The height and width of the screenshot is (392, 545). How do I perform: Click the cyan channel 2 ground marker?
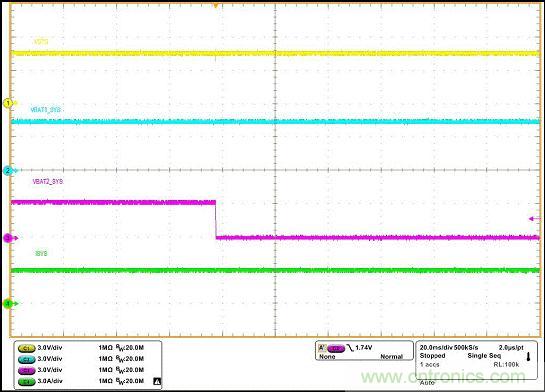(x=8, y=171)
